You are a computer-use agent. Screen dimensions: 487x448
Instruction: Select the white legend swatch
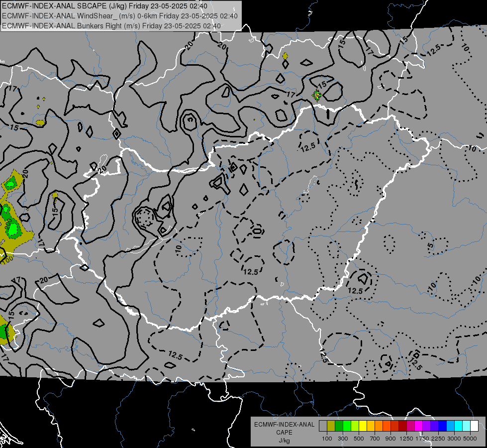pyautogui.click(x=474, y=426)
